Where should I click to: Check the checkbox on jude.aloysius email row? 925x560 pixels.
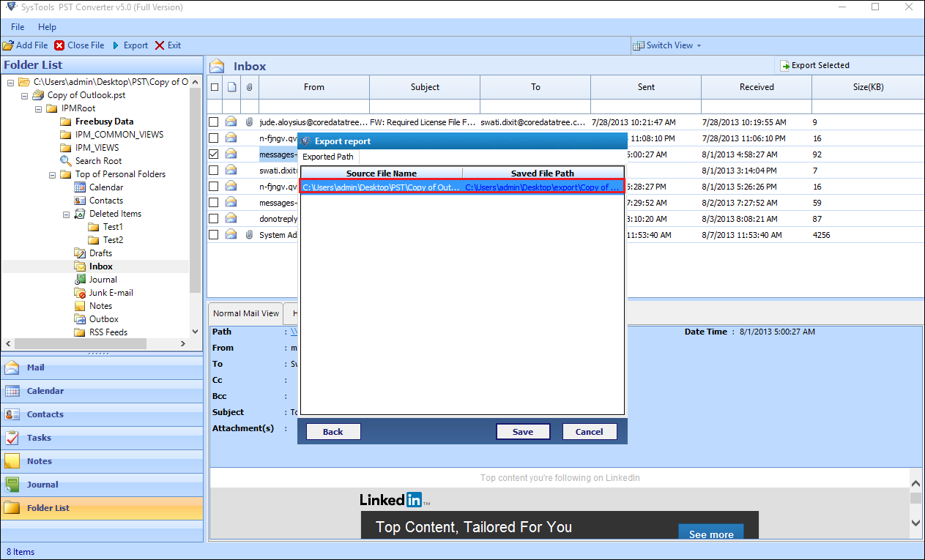[212, 122]
